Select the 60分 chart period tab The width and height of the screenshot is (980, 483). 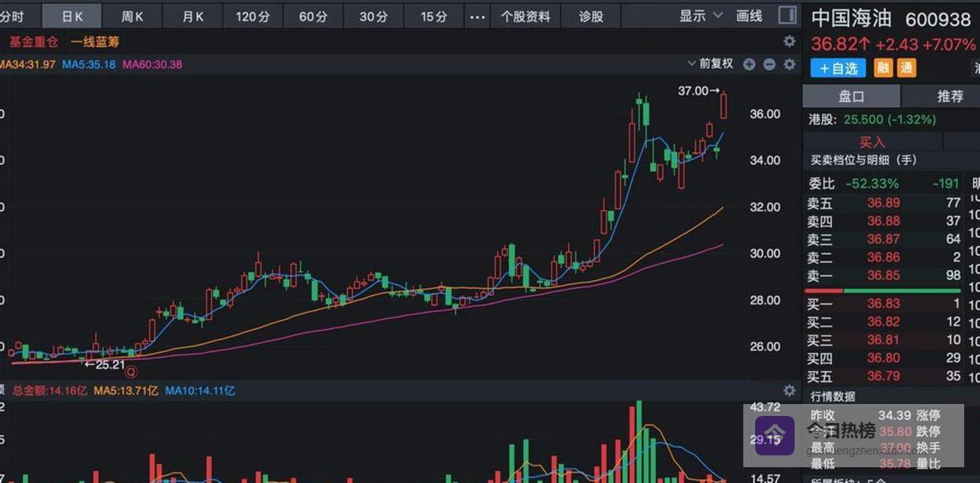click(x=312, y=17)
